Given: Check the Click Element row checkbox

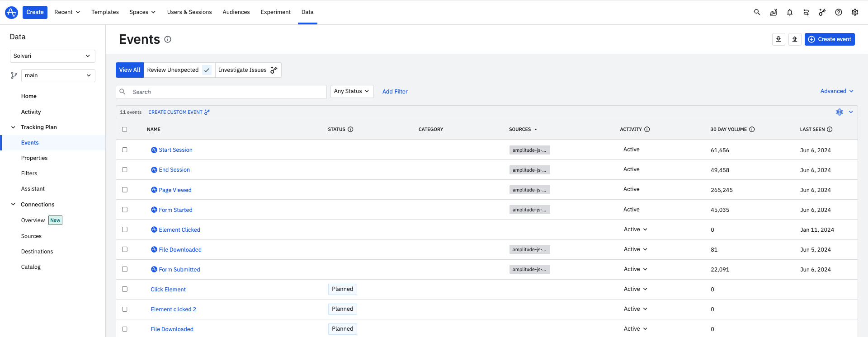Looking at the screenshot, I should coord(125,289).
